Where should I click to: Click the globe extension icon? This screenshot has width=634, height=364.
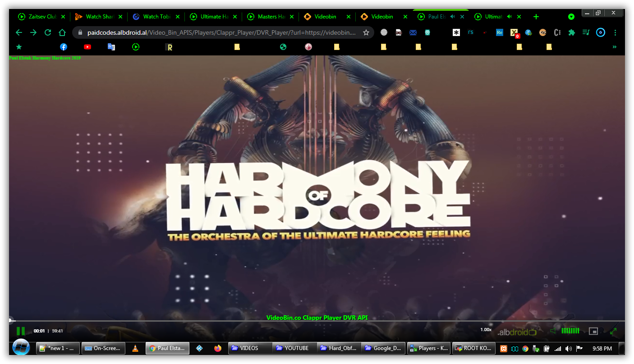tap(384, 32)
